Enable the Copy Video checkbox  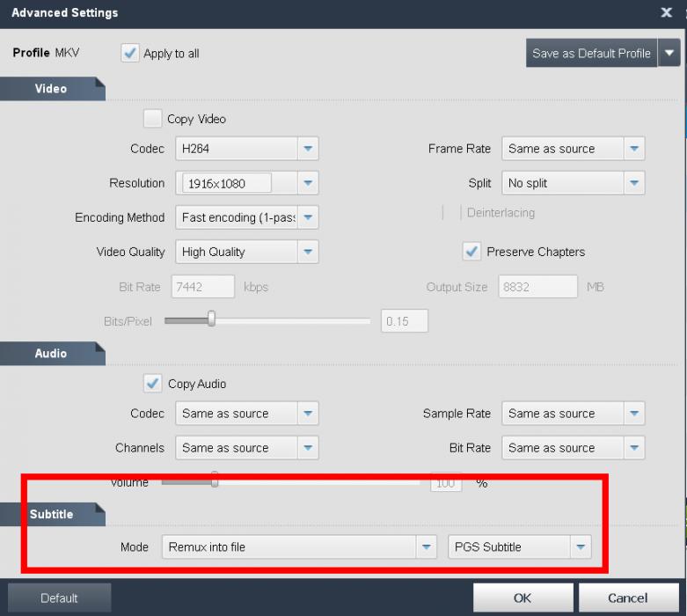[x=153, y=119]
